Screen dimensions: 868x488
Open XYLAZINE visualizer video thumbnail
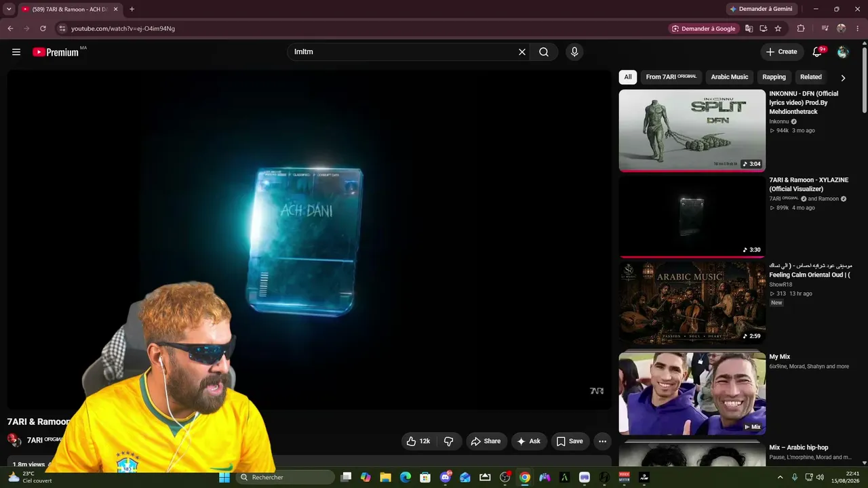(692, 217)
